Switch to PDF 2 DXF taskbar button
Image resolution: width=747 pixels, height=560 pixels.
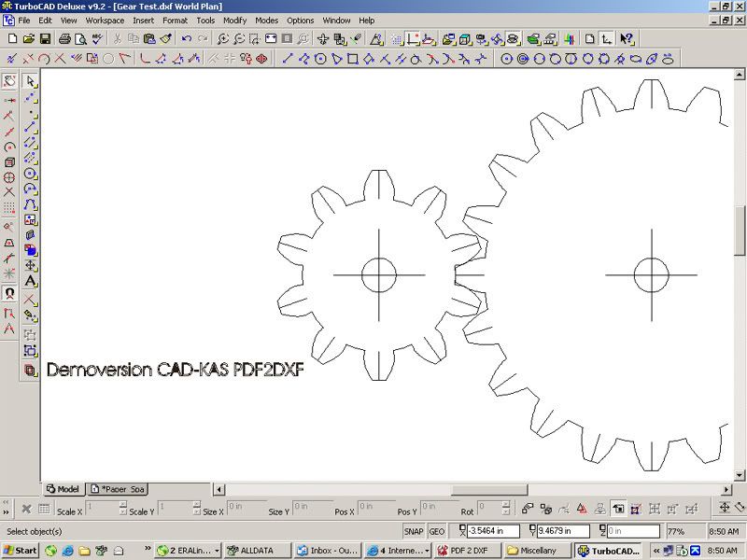[471, 551]
